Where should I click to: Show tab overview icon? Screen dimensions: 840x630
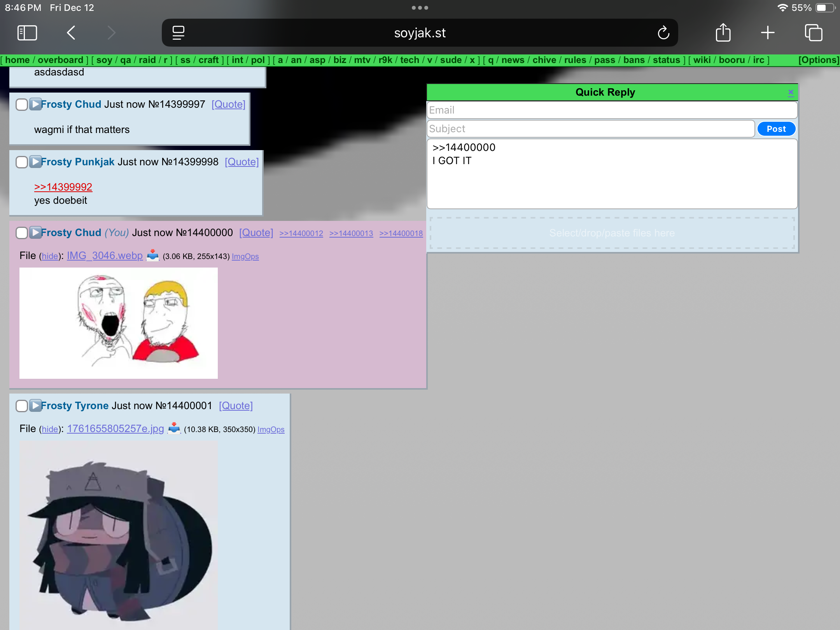coord(814,33)
